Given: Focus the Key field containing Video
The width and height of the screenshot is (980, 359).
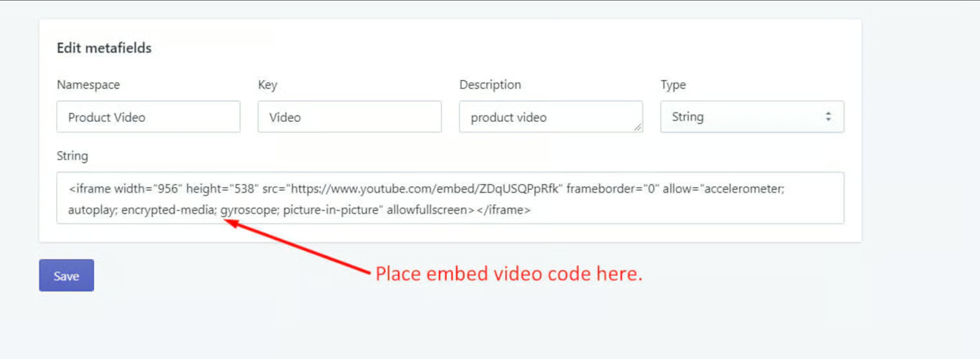Looking at the screenshot, I should 349,117.
